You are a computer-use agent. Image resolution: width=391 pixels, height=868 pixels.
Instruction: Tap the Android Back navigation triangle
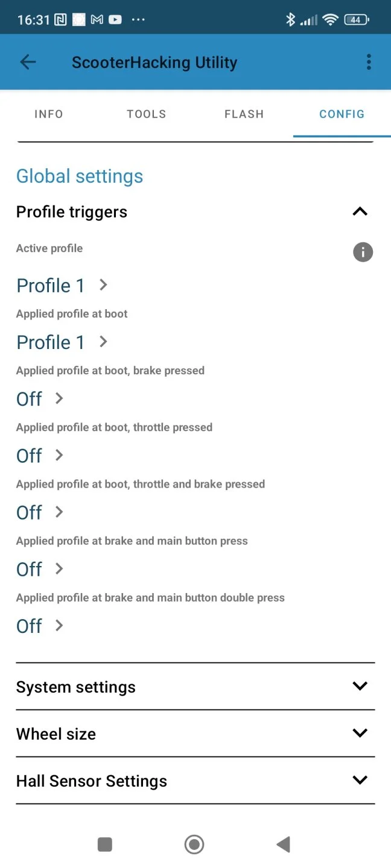(x=283, y=844)
